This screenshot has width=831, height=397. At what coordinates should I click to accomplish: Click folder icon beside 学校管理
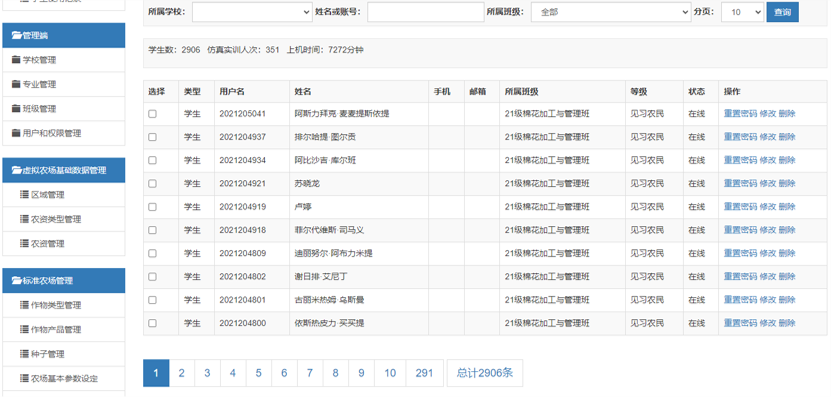(15, 60)
